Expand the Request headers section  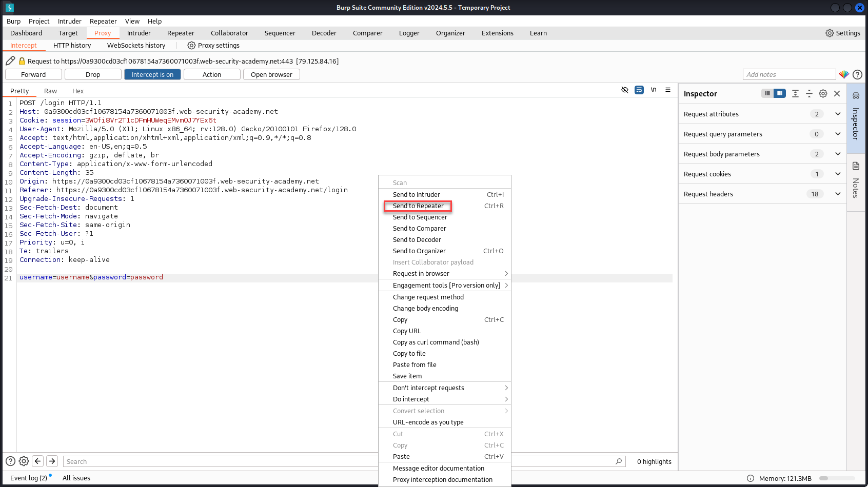[838, 194]
